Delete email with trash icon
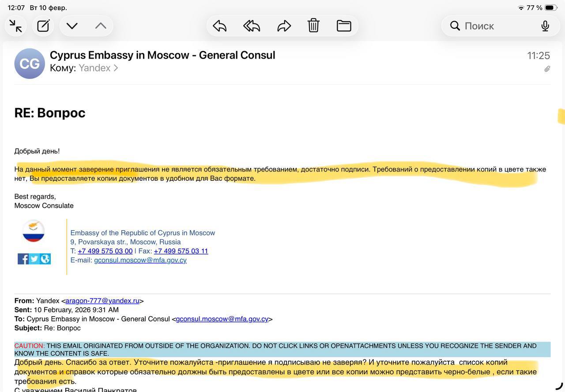The height and width of the screenshot is (392, 565). [x=313, y=26]
